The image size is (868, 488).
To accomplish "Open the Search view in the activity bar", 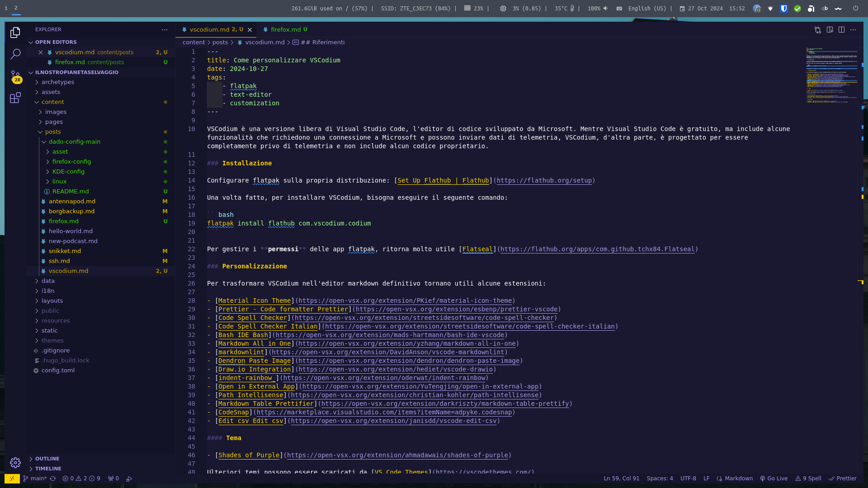I will tap(15, 54).
